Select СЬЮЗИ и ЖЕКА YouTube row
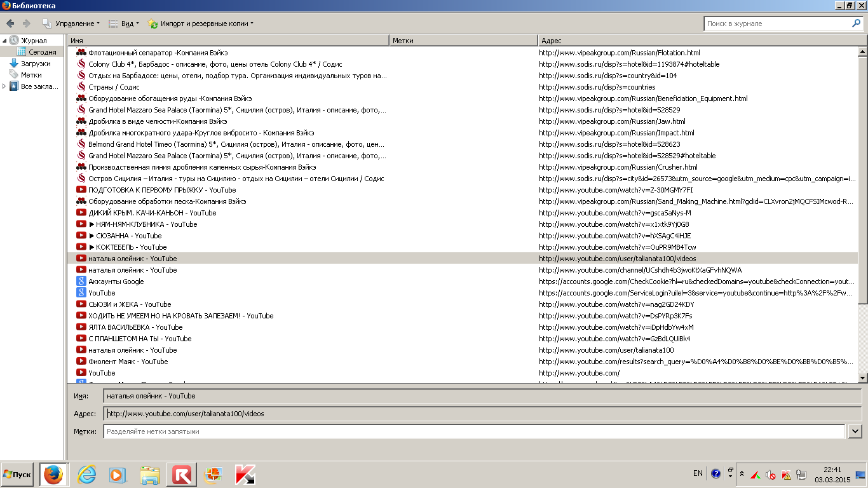This screenshot has height=488, width=868. (x=462, y=304)
